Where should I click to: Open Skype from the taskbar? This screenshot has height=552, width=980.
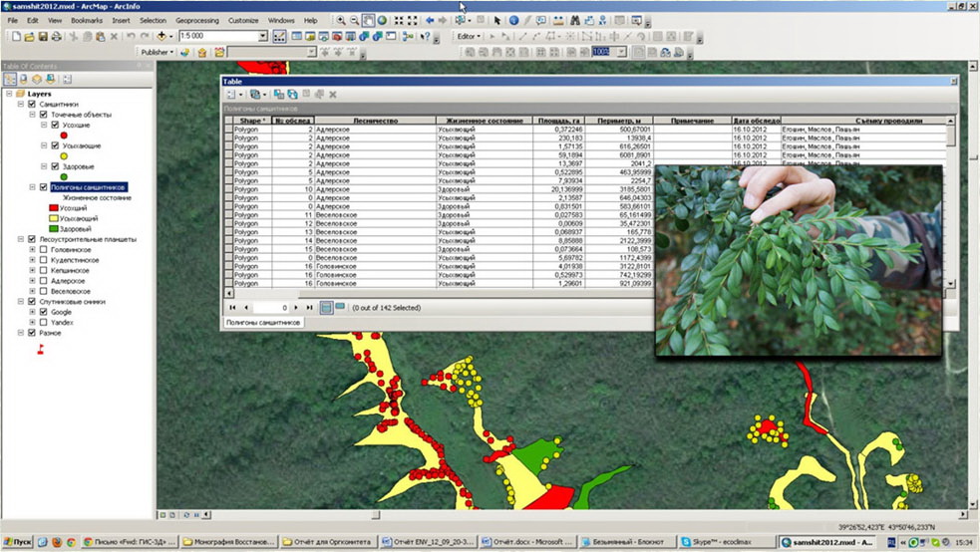coord(725,542)
